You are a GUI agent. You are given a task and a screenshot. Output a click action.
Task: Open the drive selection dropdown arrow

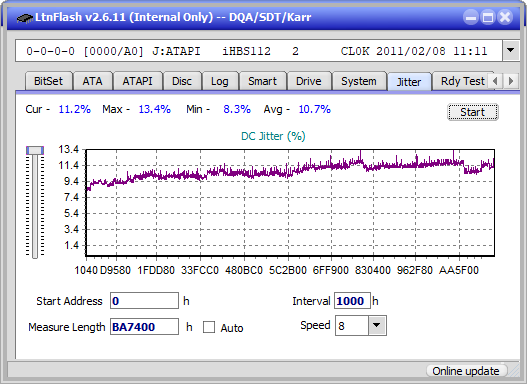(511, 50)
